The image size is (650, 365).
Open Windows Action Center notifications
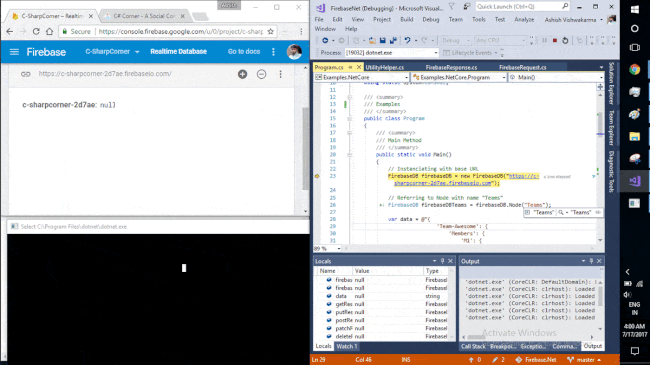[634, 351]
